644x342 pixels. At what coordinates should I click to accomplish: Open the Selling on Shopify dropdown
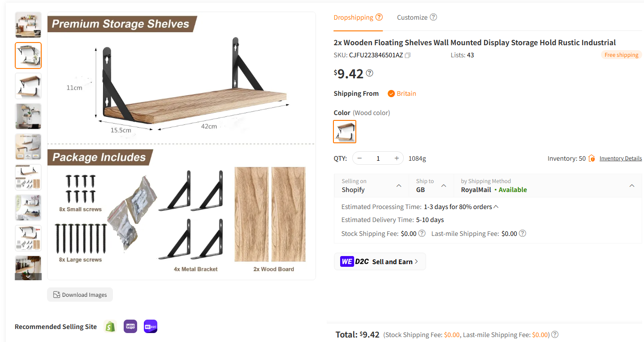[x=398, y=185]
